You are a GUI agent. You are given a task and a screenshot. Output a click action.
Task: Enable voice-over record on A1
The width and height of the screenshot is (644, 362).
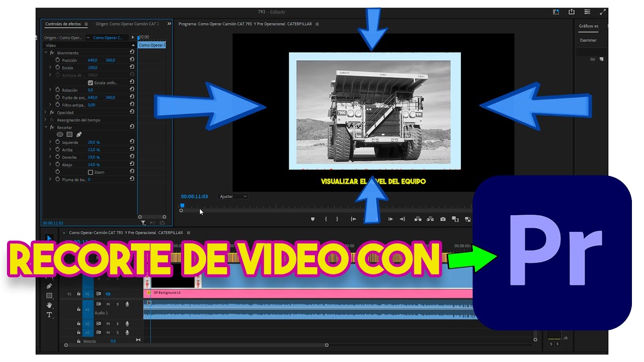click(x=127, y=304)
